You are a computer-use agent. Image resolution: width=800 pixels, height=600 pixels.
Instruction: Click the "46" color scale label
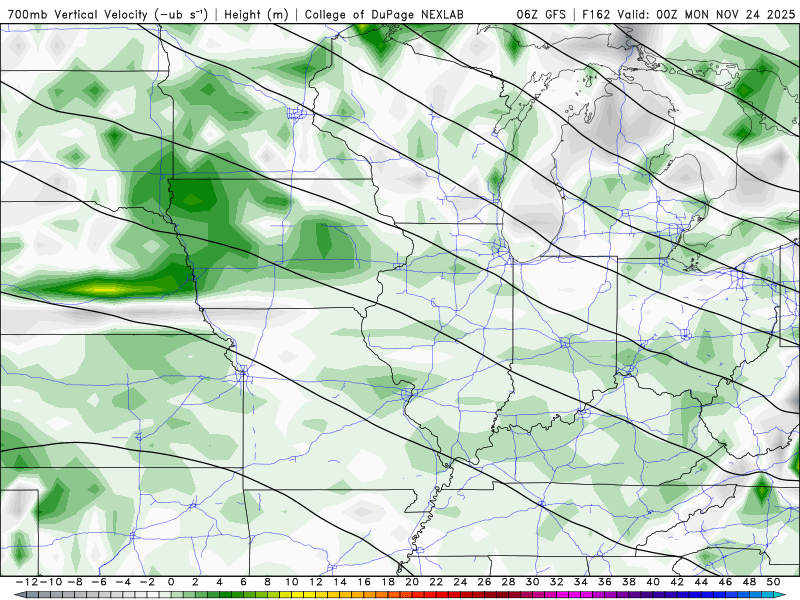click(726, 582)
